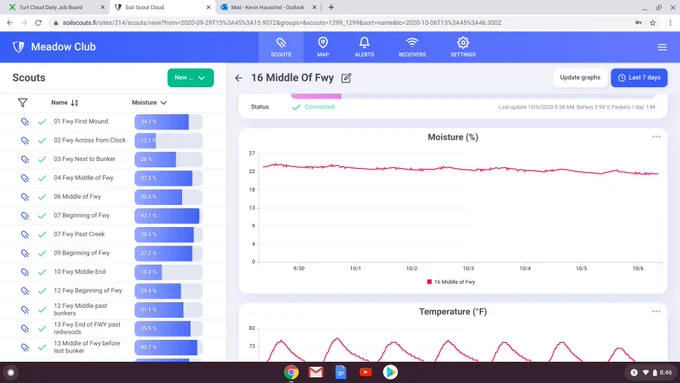Edit the 16 Middle Of Fwy name
The height and width of the screenshot is (383, 680).
click(346, 78)
